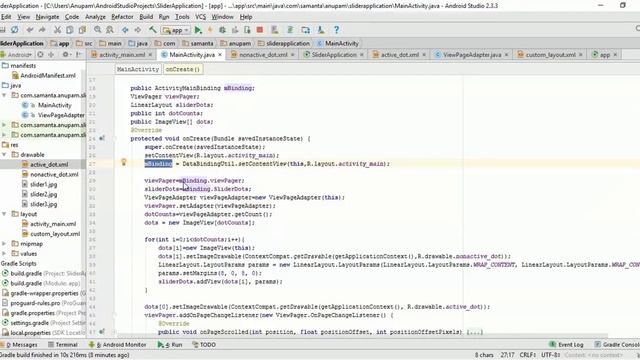640x360 pixels.
Task: Open the Android project view dropdown
Action: 16,54
